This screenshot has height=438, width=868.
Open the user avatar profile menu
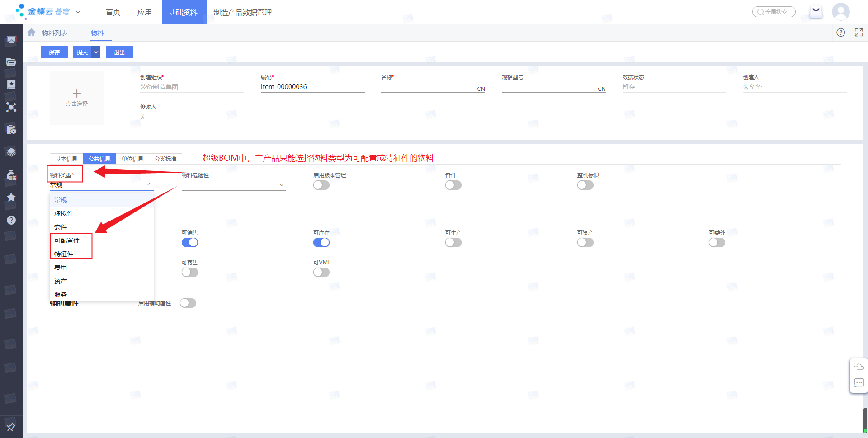click(x=840, y=12)
